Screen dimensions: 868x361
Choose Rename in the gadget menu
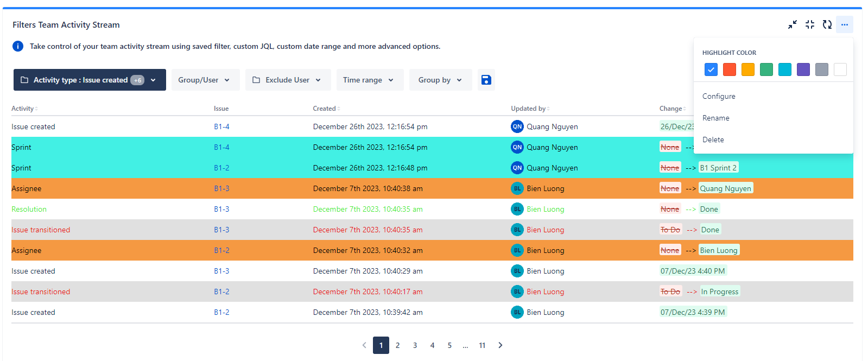coord(716,118)
